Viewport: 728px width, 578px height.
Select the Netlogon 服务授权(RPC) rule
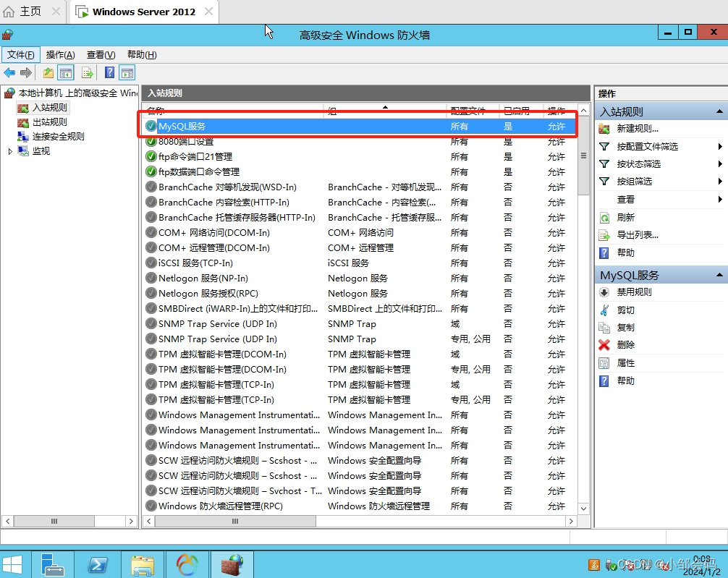(x=208, y=294)
